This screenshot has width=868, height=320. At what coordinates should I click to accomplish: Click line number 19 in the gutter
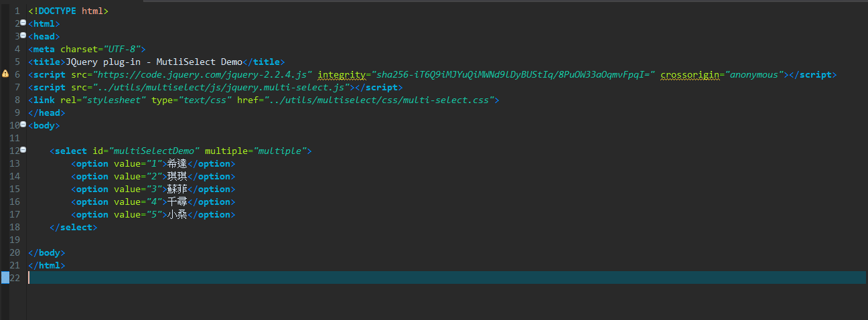pyautogui.click(x=14, y=240)
